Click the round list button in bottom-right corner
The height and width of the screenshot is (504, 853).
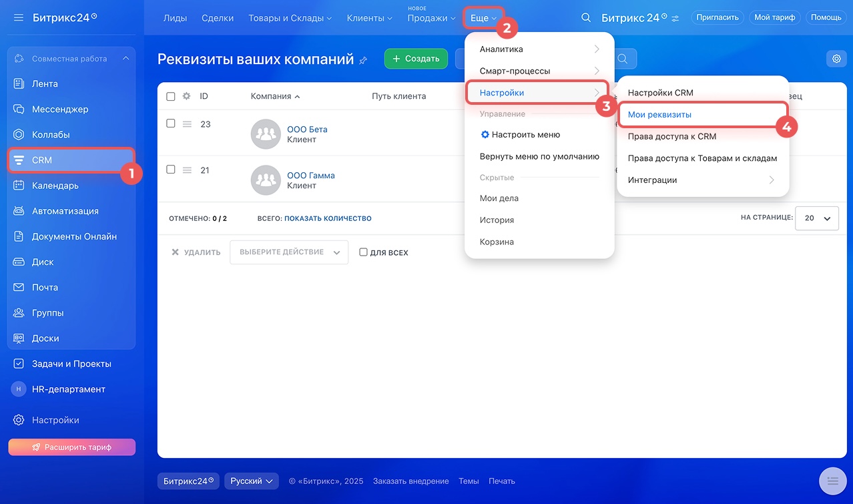832,480
